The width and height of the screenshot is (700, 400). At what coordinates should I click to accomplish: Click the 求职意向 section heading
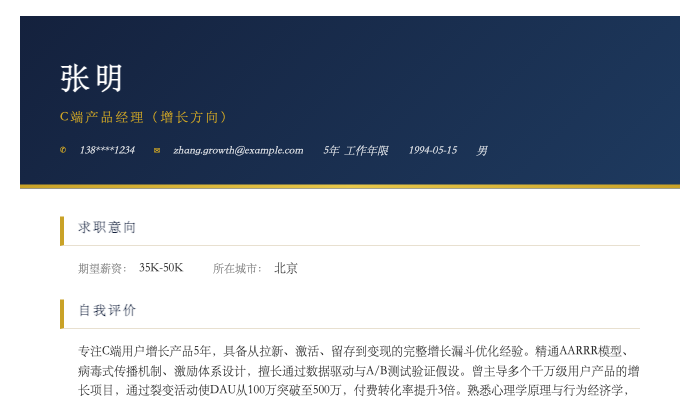point(107,227)
